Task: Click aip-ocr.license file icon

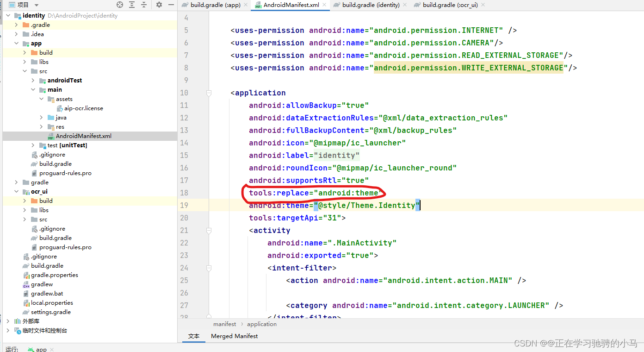Action: [60, 108]
